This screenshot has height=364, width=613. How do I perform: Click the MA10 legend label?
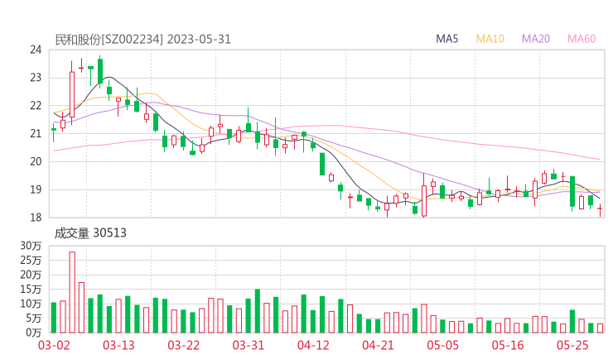pyautogui.click(x=490, y=39)
